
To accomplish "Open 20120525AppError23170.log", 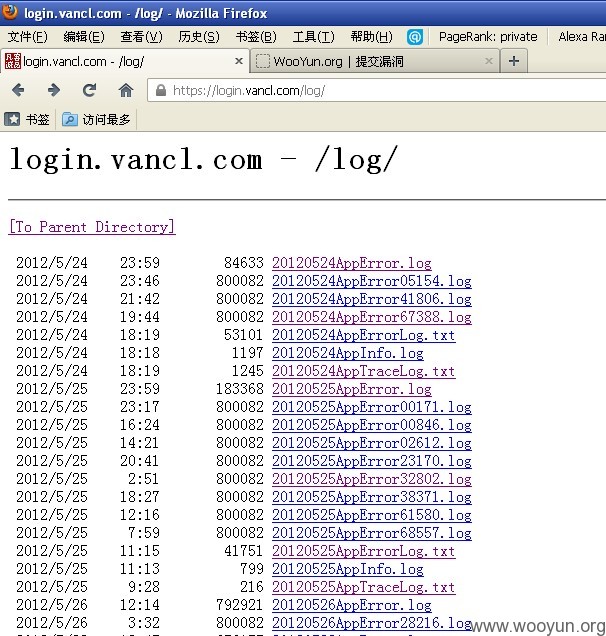I will [x=372, y=461].
